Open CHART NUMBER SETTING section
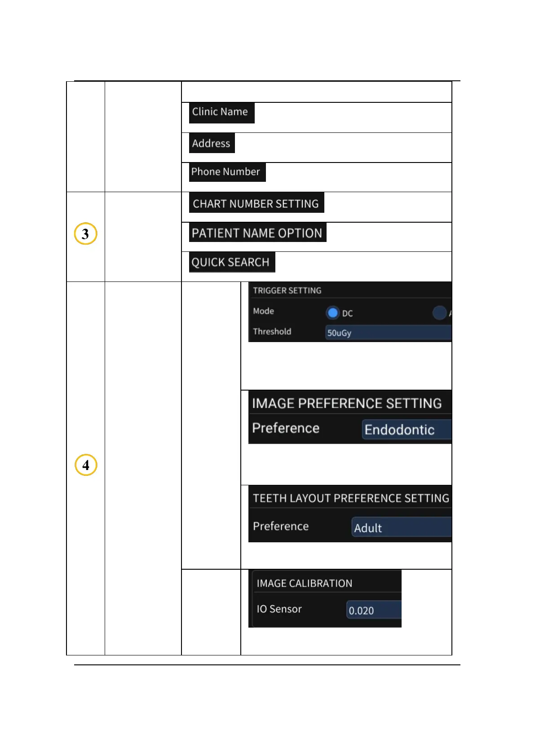 pyautogui.click(x=256, y=204)
